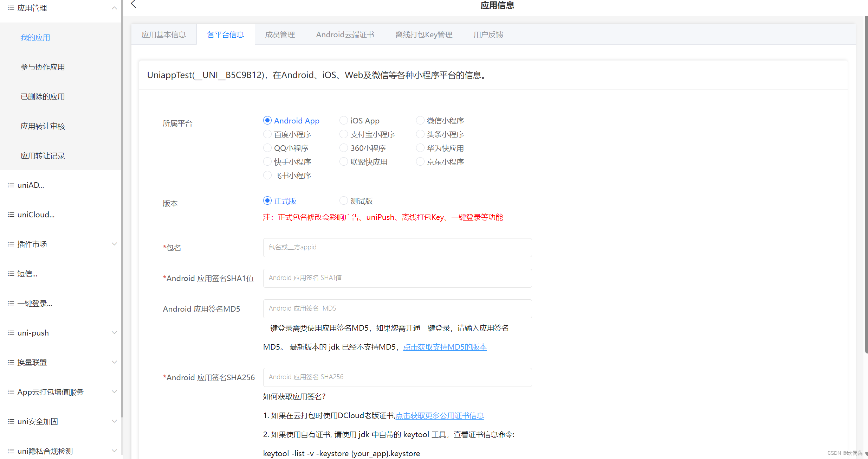868x459 pixels.
Task: Click the list icon beside 插件市场
Action: click(x=11, y=244)
